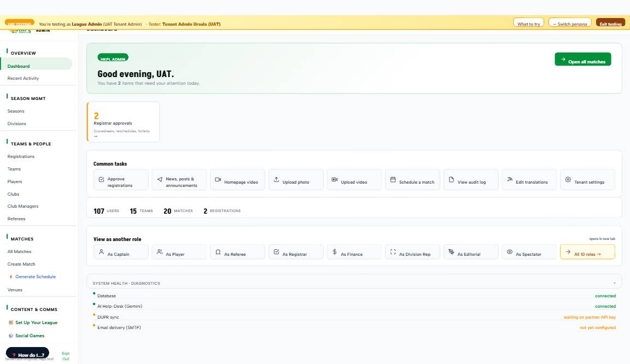The height and width of the screenshot is (364, 630).
Task: Collapse the System Health Diagnostics panel
Action: click(614, 283)
